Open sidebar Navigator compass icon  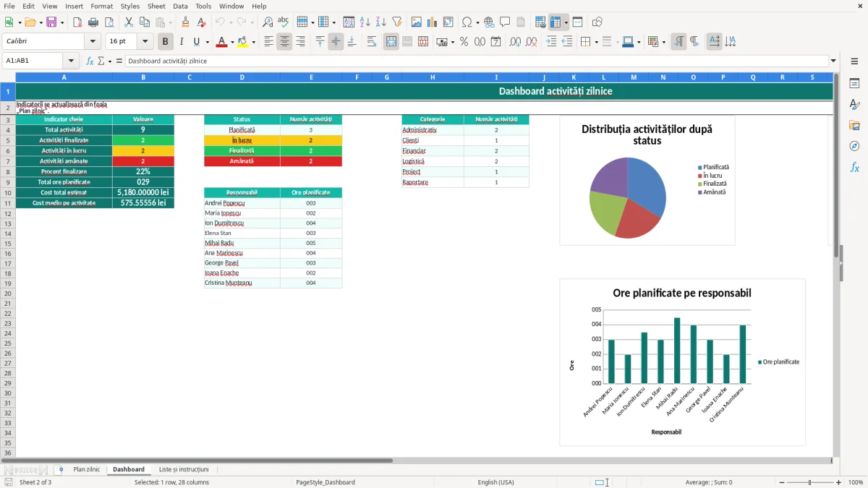click(x=854, y=146)
